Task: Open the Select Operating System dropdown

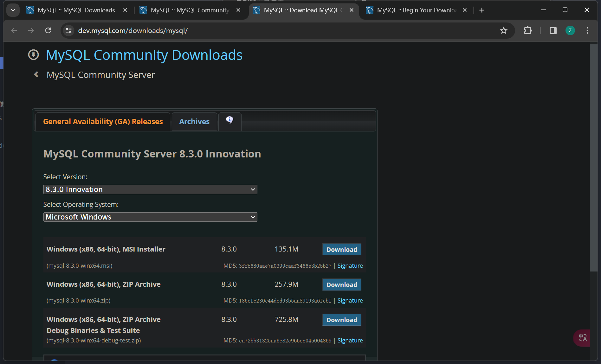Action: coord(150,217)
